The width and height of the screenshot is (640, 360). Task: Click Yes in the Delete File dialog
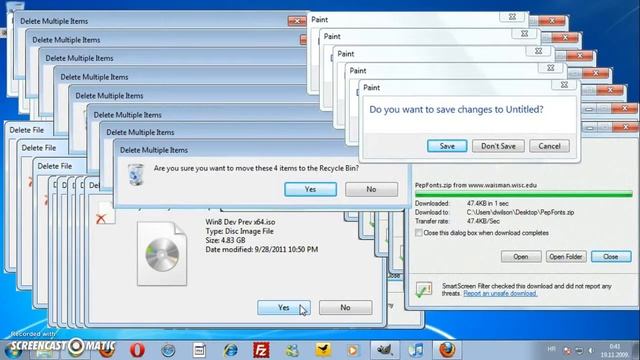[284, 307]
